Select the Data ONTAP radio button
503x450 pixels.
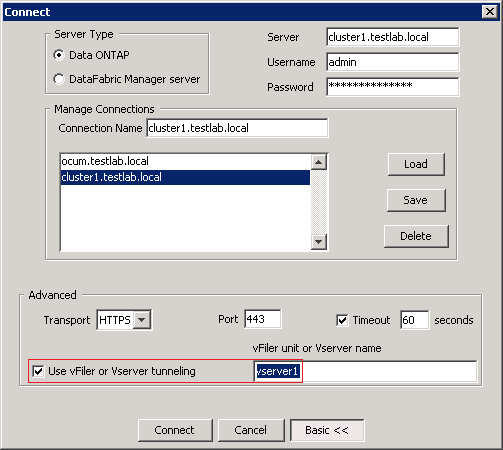[x=59, y=55]
